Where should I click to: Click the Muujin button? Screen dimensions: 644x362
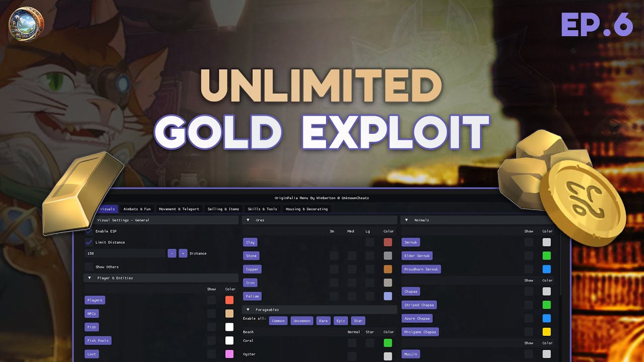(x=411, y=354)
